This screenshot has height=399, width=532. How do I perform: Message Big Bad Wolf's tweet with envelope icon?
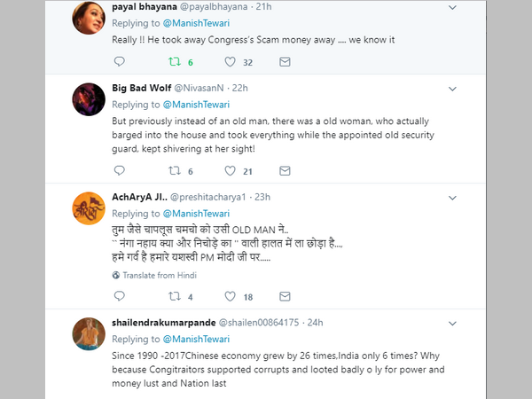pos(285,171)
